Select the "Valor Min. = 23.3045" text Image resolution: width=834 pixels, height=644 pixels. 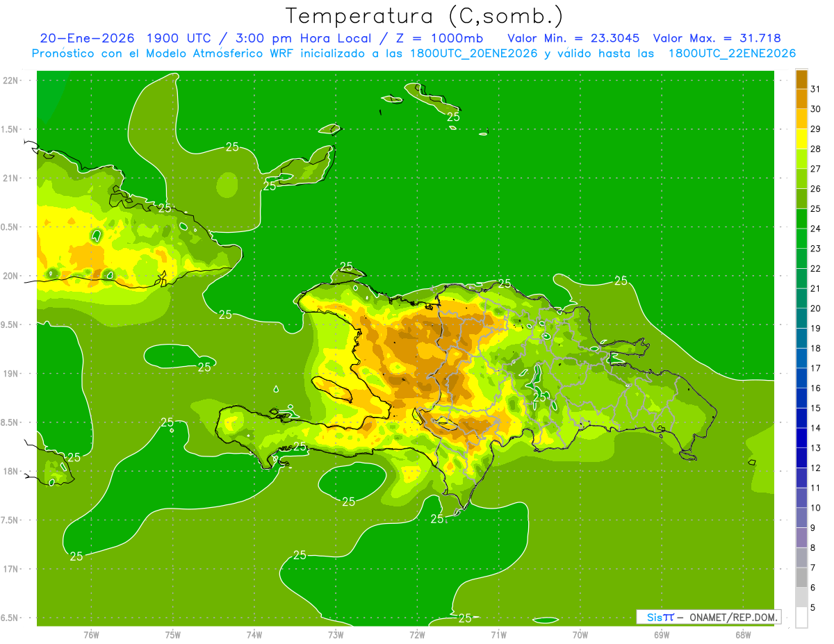[x=573, y=38]
